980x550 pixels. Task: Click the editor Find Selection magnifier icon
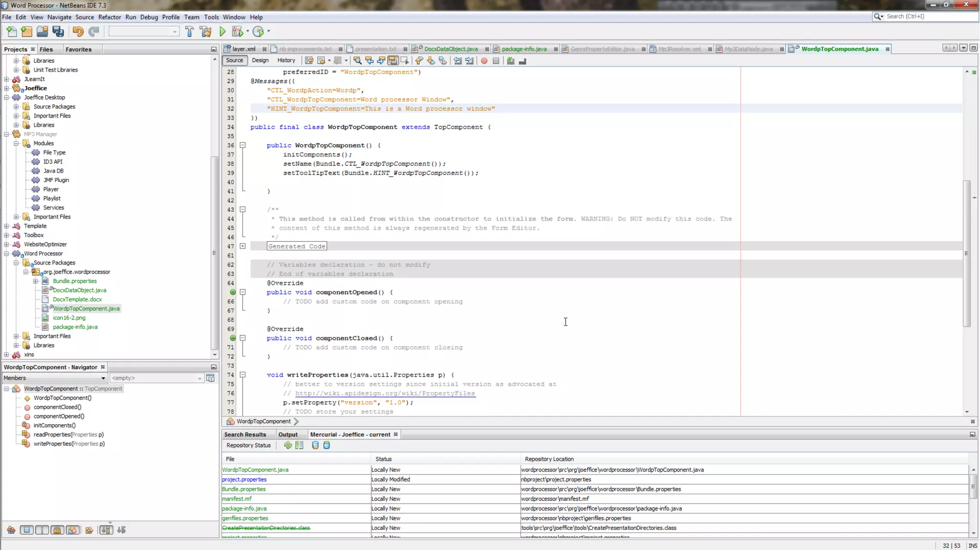357,61
